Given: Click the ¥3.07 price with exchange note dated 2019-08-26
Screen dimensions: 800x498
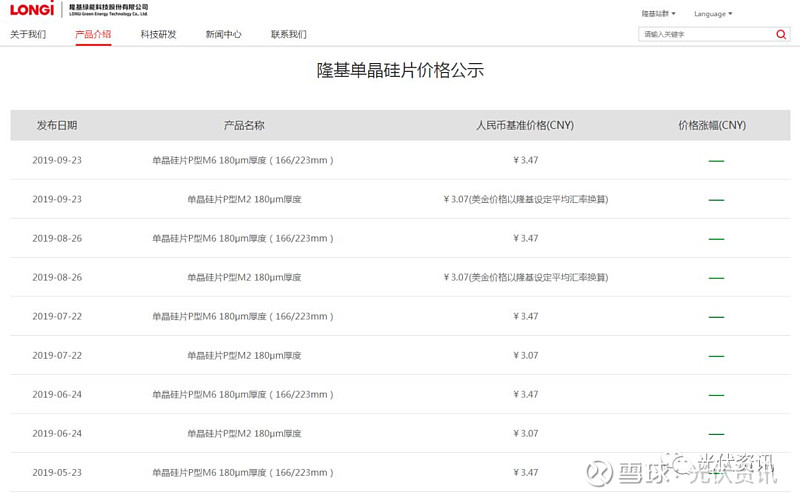Looking at the screenshot, I should [526, 278].
